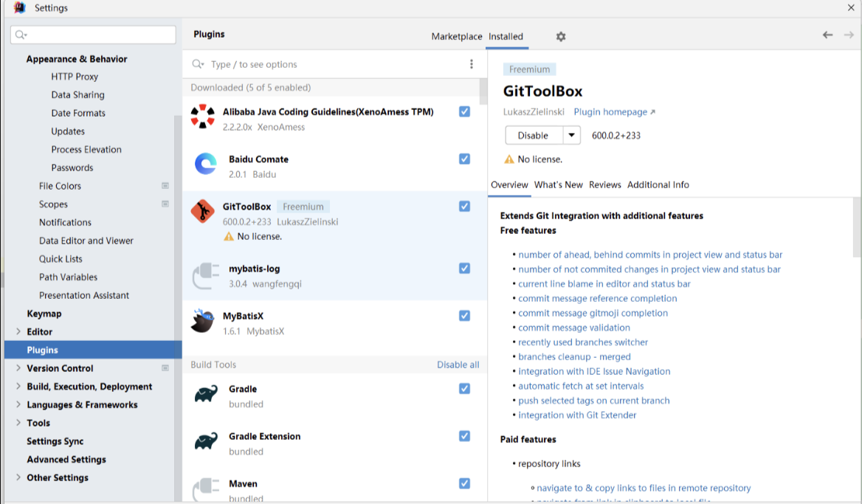Expand the Languages & Frameworks node
This screenshot has height=504, width=862.
(18, 404)
